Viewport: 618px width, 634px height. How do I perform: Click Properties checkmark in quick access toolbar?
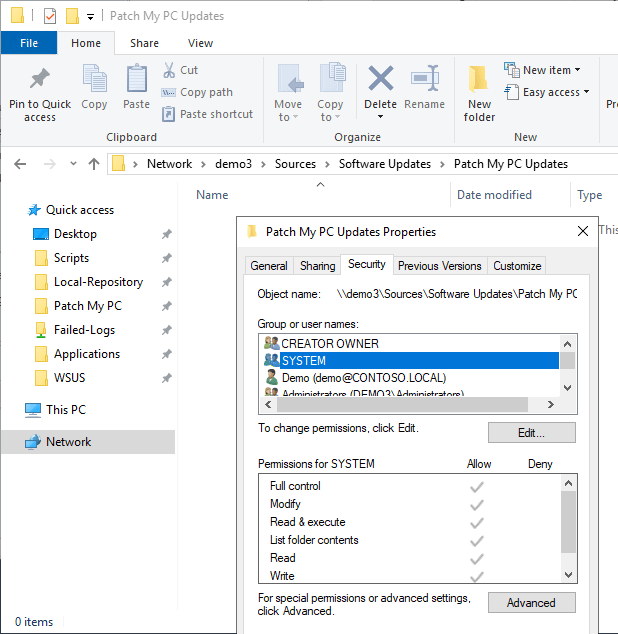coord(50,16)
